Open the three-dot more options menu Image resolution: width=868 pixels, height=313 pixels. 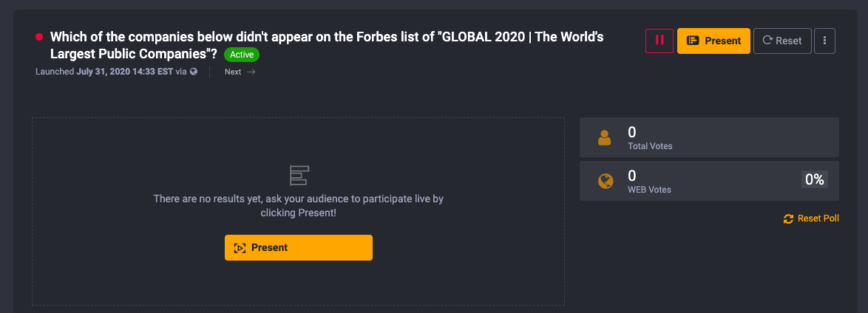pos(825,41)
